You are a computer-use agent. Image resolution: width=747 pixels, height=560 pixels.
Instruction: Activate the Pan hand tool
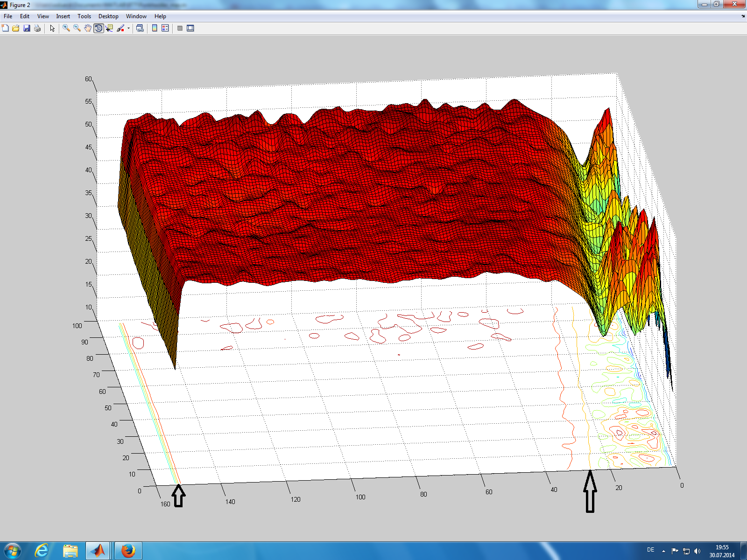88,28
